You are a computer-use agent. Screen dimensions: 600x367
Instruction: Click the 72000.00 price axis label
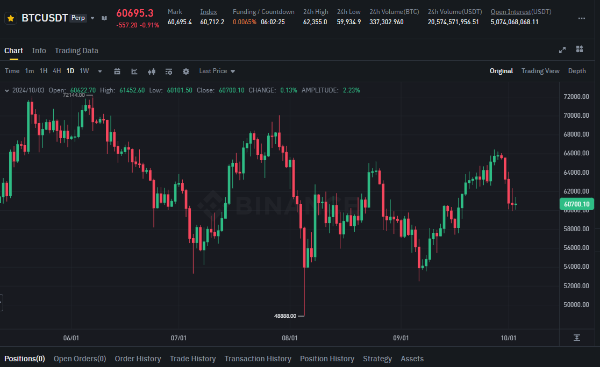click(x=576, y=96)
